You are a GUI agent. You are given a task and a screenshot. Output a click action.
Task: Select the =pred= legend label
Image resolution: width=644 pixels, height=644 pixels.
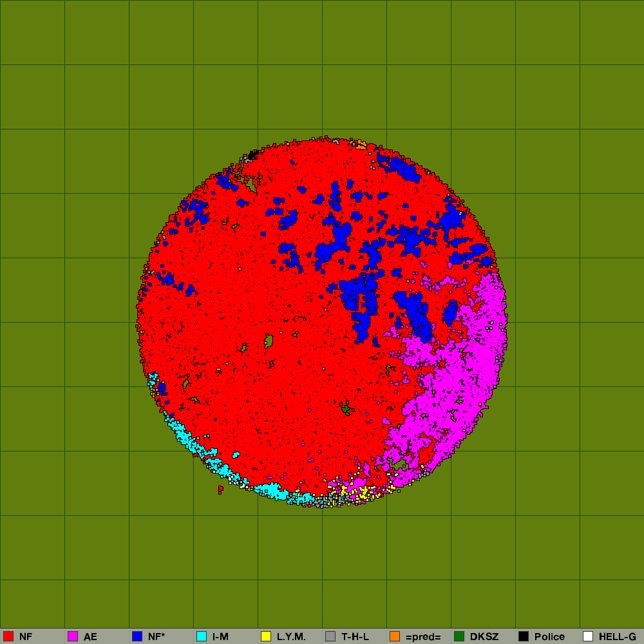click(x=423, y=637)
